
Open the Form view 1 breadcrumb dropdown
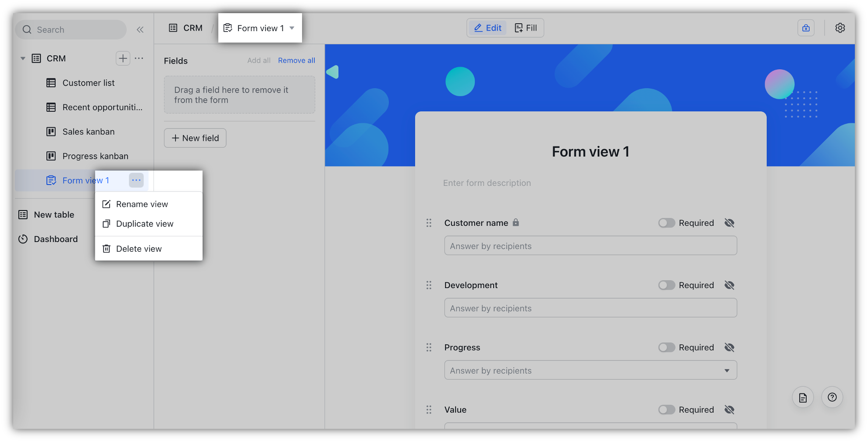point(292,28)
